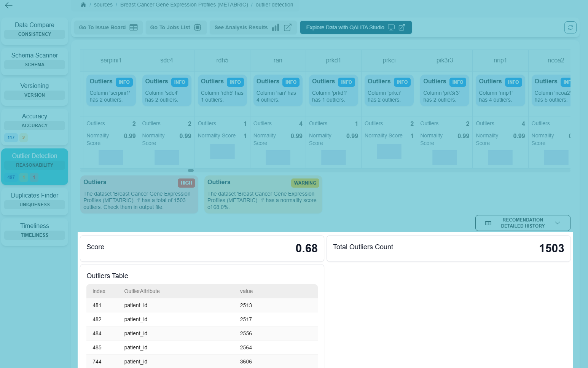Click the analysis results bar chart icon
588x368 pixels.
pyautogui.click(x=276, y=27)
